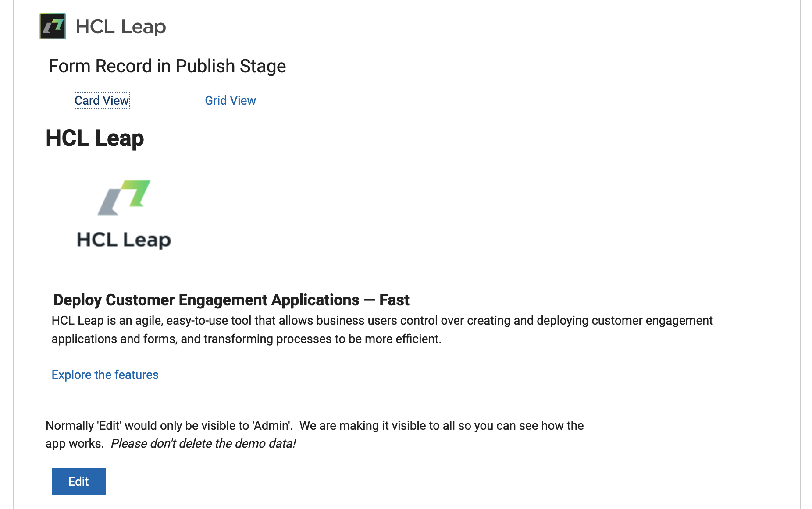Image resolution: width=812 pixels, height=509 pixels.
Task: Click the note beginning "Normally 'Edit' would only"
Action: click(314, 435)
